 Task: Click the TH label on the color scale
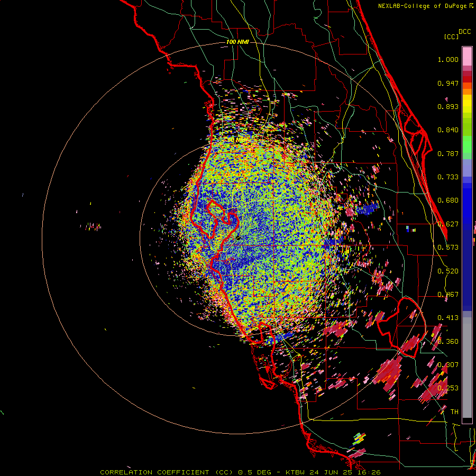tap(454, 412)
